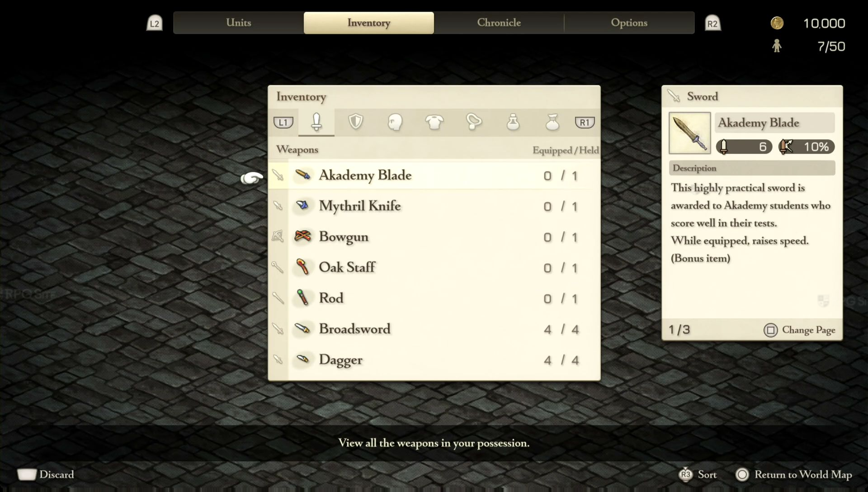Open the Options tab
The height and width of the screenshot is (492, 868).
629,23
